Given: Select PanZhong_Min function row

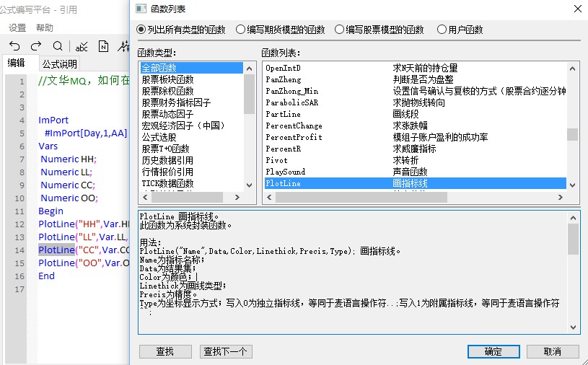Looking at the screenshot, I should coord(415,91).
